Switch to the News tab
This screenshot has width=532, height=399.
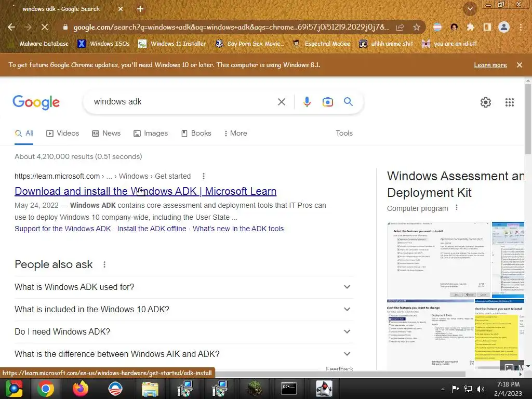click(x=106, y=134)
